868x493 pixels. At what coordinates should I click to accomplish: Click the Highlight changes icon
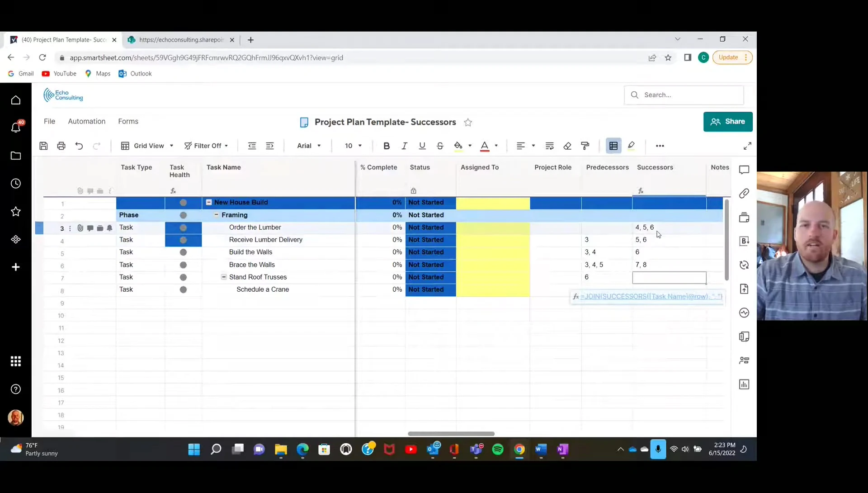(x=632, y=146)
